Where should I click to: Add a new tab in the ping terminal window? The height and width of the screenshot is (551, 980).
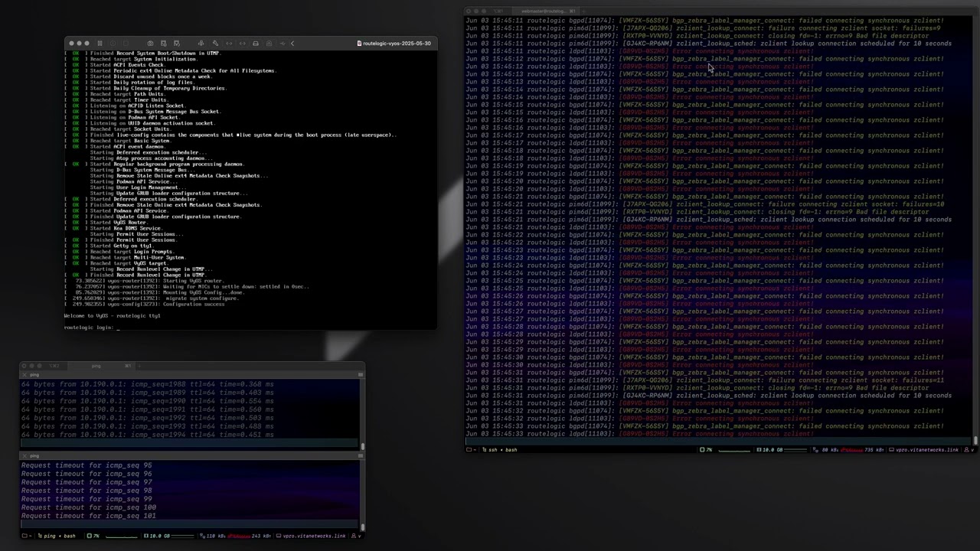(x=139, y=366)
